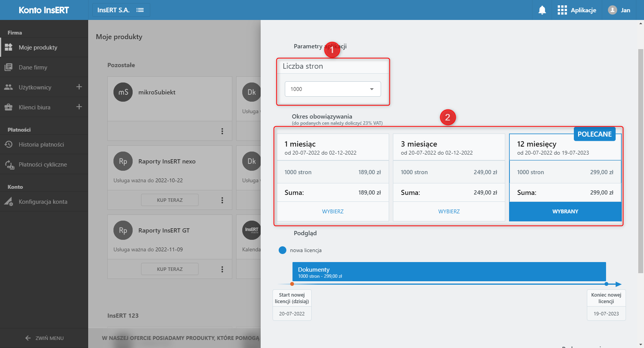Image resolution: width=644 pixels, height=348 pixels.
Task: Click the WYBRANY button for 12 miesięcy
Action: coord(565,211)
